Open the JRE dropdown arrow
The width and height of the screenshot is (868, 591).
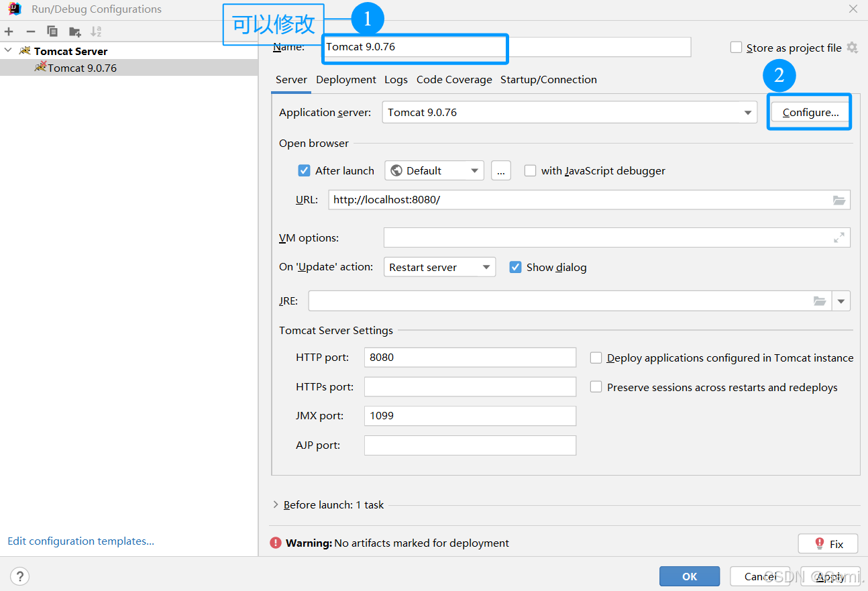[x=841, y=301]
